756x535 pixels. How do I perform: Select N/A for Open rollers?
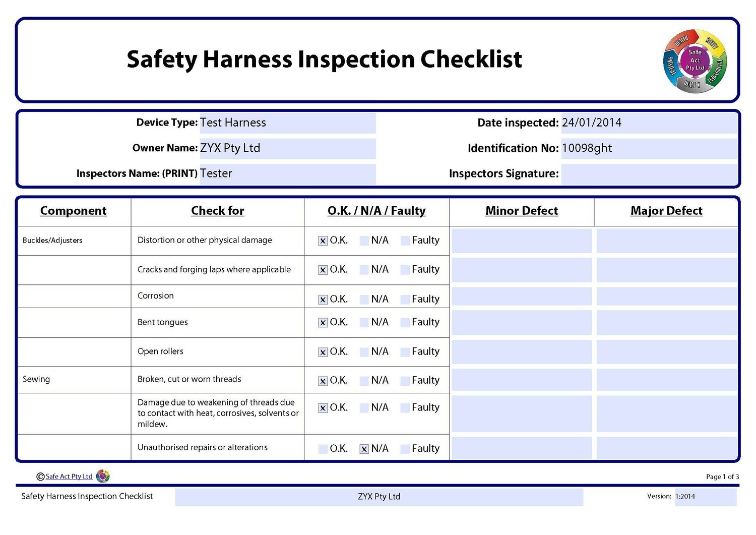click(x=364, y=352)
